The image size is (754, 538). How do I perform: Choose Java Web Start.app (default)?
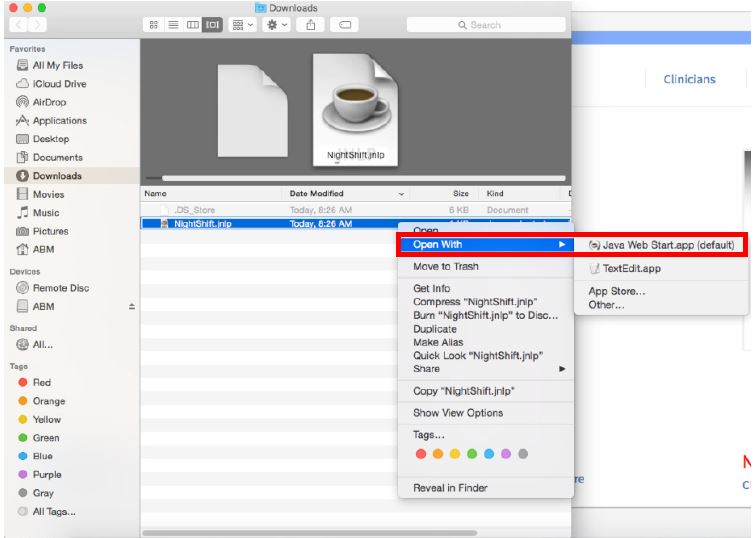coord(661,245)
